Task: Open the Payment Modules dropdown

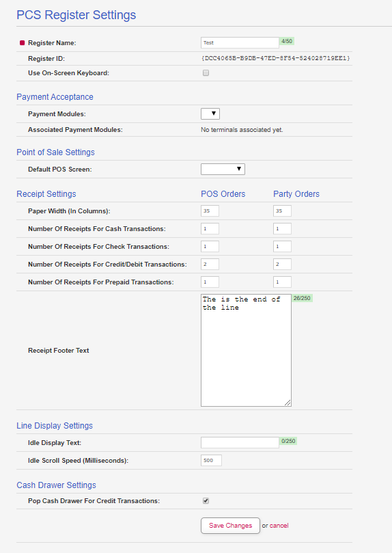Action: 210,114
